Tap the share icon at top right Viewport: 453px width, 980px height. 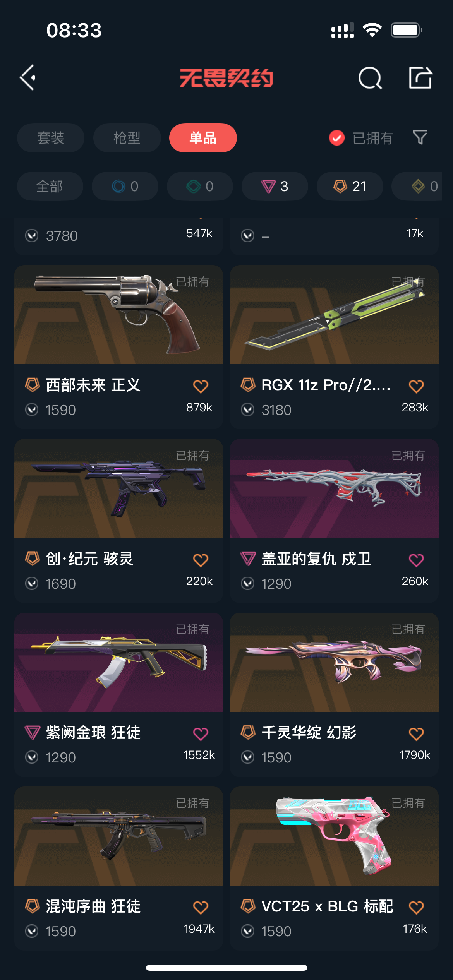point(420,77)
